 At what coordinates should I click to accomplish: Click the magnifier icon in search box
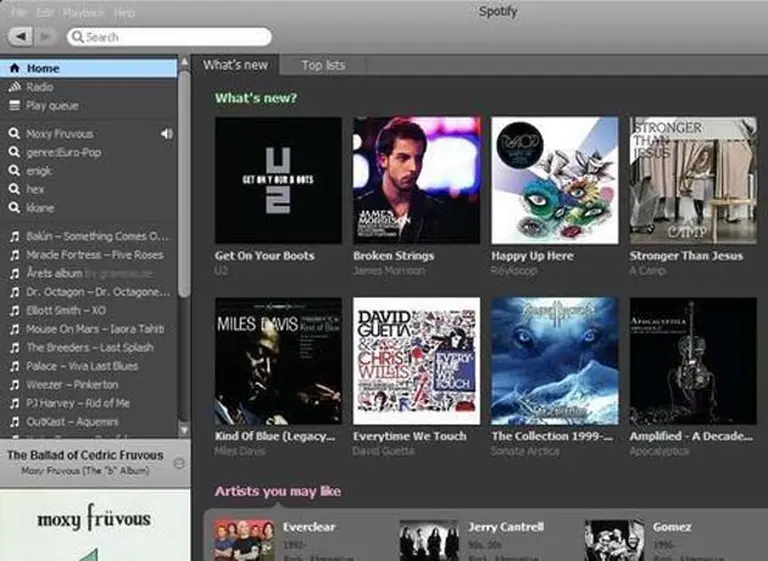click(x=77, y=37)
